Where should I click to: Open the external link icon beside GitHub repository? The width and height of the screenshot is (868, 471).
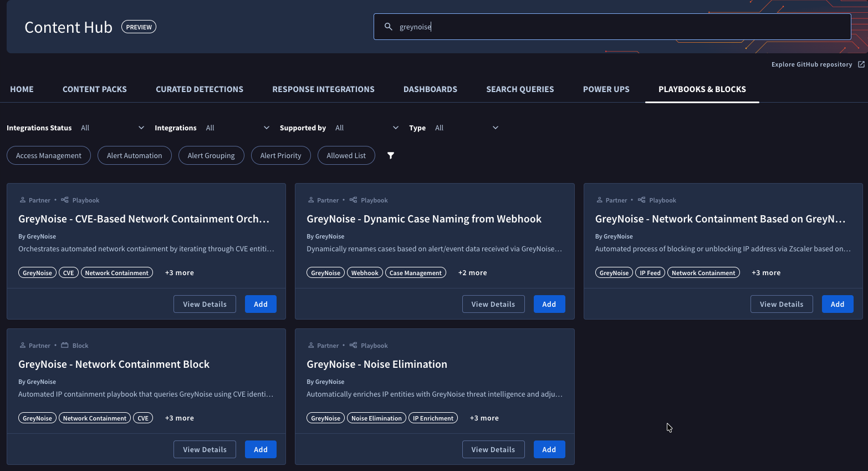point(861,64)
